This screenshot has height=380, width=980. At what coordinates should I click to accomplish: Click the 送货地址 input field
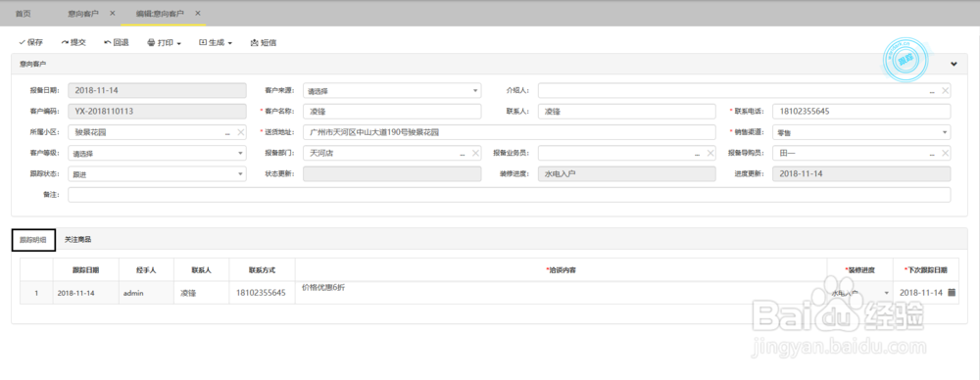coord(509,132)
